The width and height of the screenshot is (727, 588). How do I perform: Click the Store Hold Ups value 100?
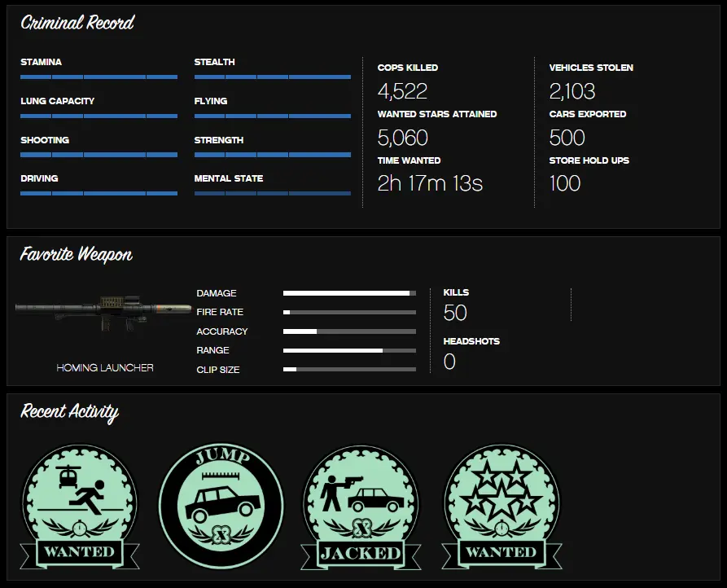pos(565,183)
